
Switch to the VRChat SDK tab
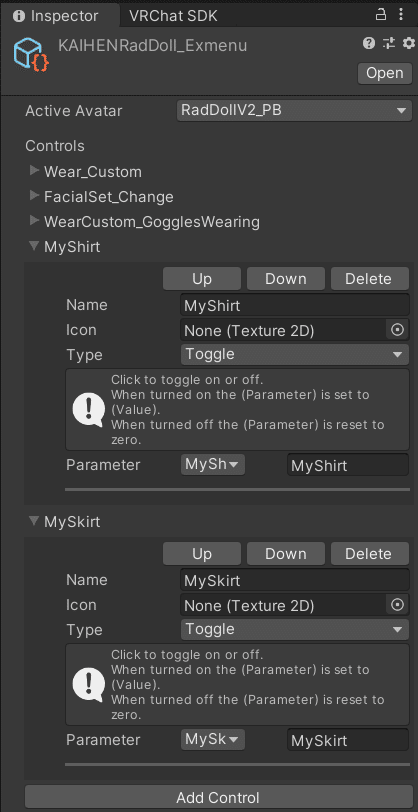(x=174, y=16)
